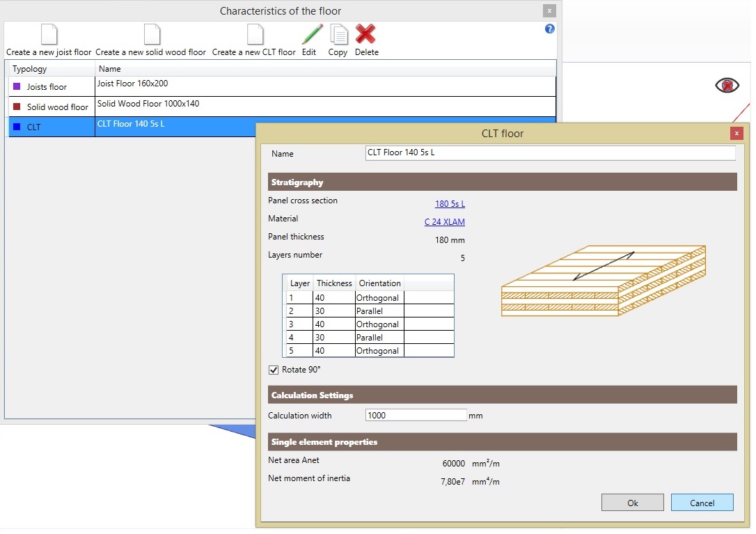
Task: Click the Calculation Settings section header
Action: coord(503,395)
